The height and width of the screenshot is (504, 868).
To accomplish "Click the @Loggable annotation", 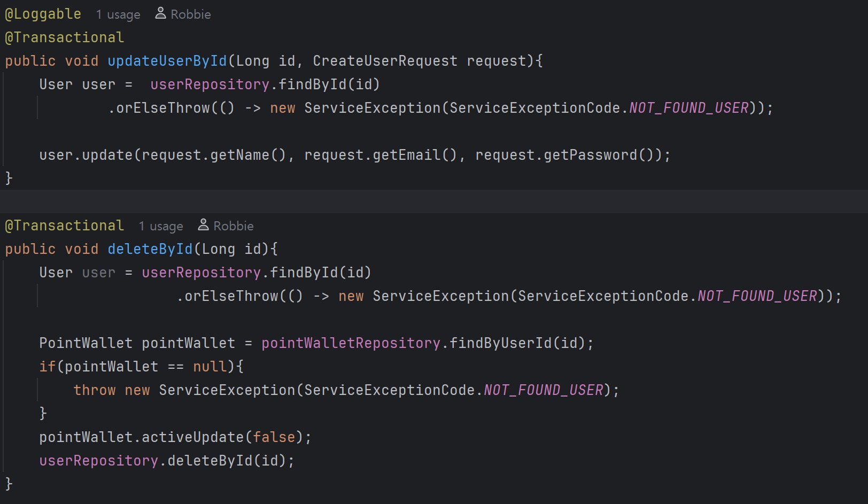I will [x=43, y=14].
